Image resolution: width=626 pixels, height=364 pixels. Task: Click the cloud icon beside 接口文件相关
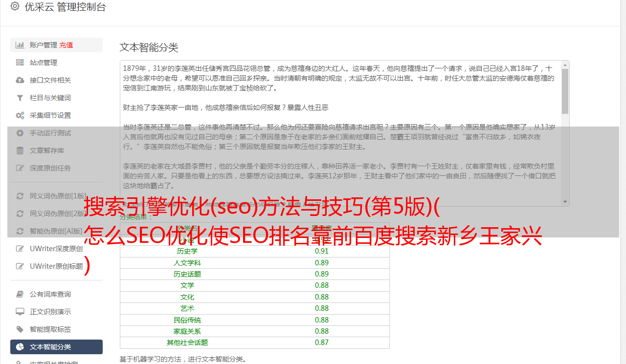20,80
